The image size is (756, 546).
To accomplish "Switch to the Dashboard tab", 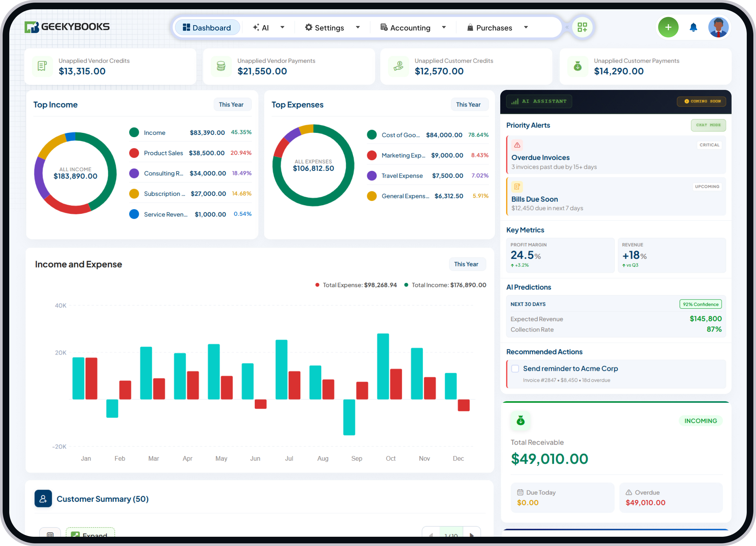I will (207, 27).
